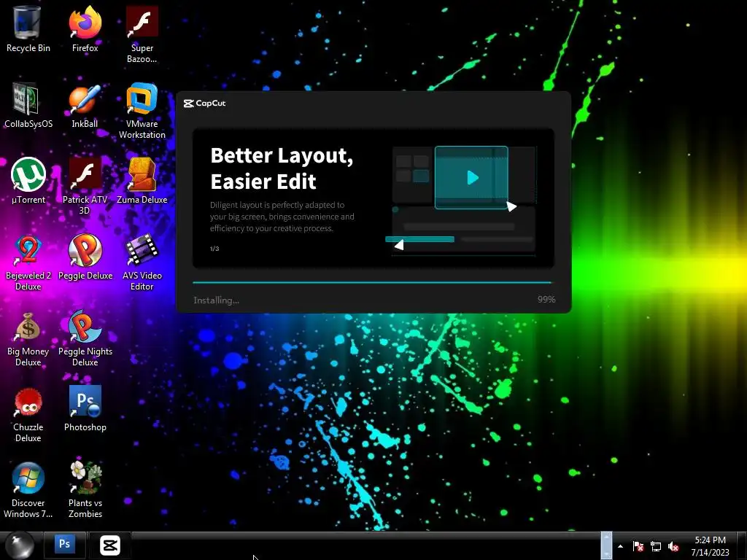Open the Recycle Bin desktop icon
This screenshot has height=560, width=747.
[28, 29]
